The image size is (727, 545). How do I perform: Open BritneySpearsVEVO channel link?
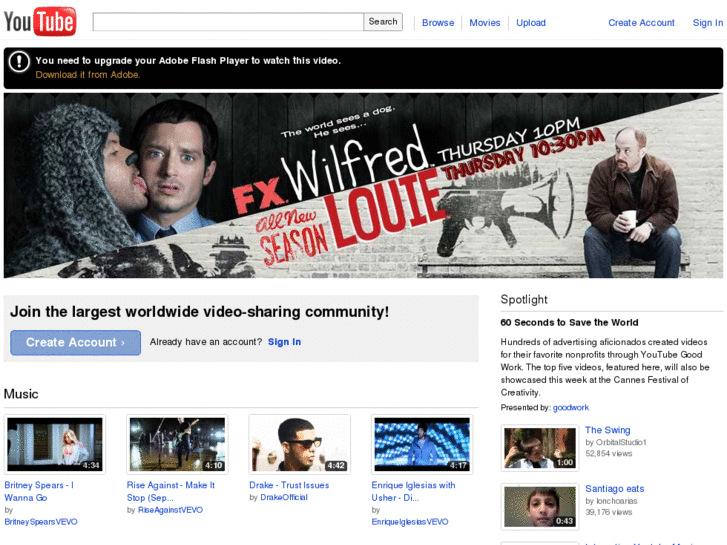pos(41,522)
